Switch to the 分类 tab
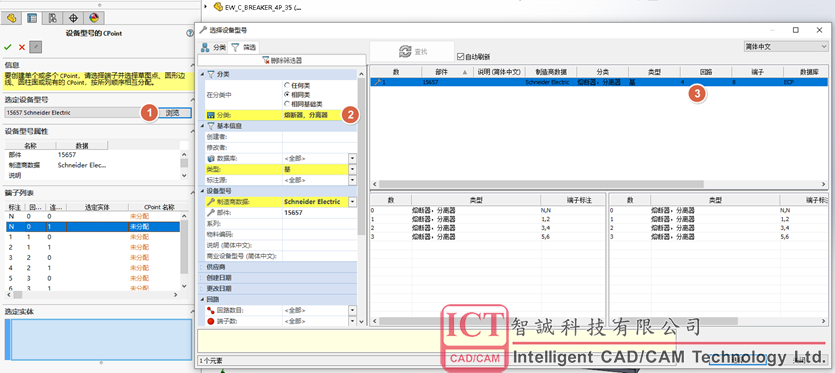Image resolution: width=835 pixels, height=373 pixels. (214, 47)
